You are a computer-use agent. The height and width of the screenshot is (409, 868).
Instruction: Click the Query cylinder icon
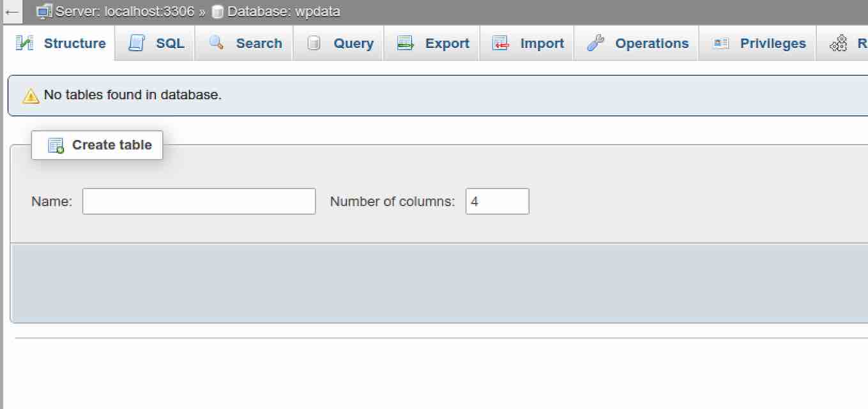coord(314,43)
